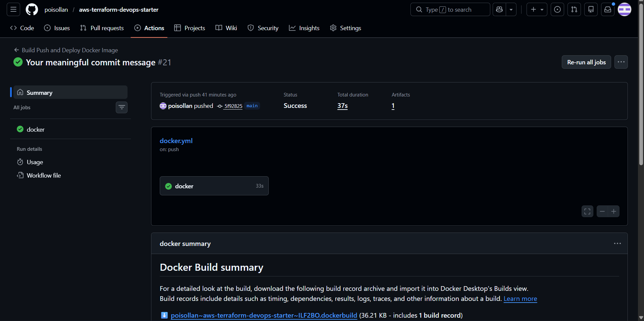The image size is (644, 321).
Task: Expand the Copilot model selector arrow
Action: 511,9
